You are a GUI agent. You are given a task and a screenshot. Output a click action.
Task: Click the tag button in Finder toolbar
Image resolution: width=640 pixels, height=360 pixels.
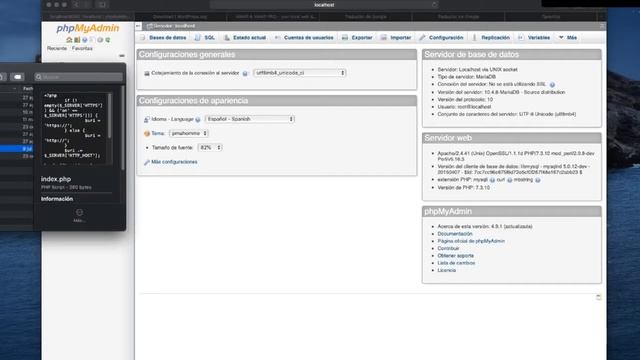click(17, 77)
